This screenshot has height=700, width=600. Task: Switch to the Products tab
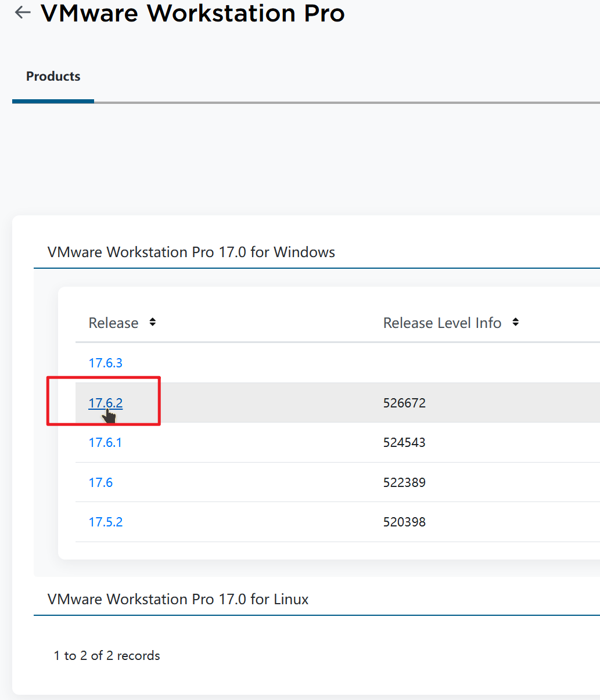pos(53,76)
